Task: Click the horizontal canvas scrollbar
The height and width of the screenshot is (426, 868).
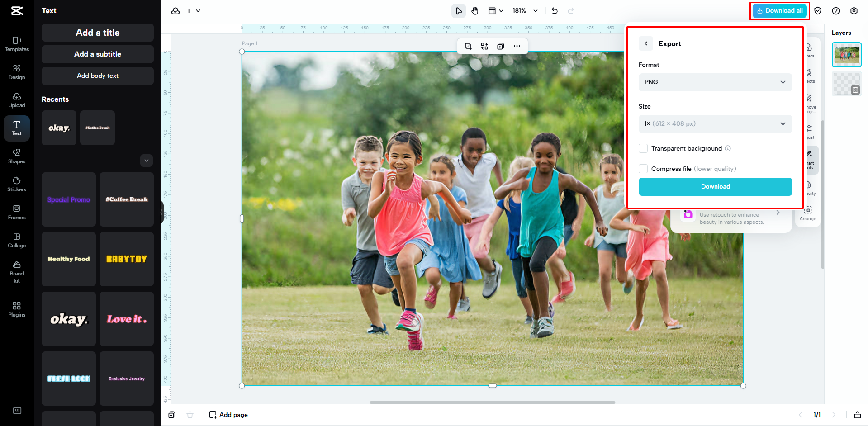Action: (493, 402)
